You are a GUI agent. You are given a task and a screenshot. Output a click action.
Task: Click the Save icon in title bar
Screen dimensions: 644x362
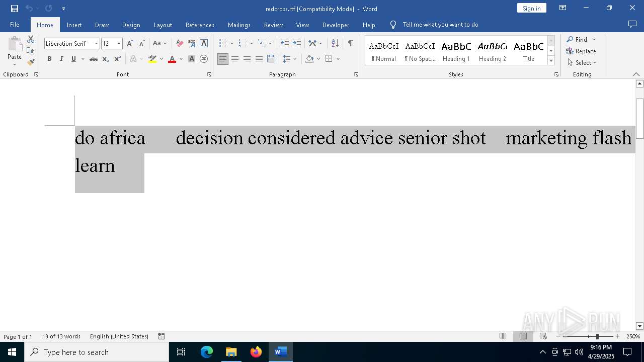tap(15, 9)
